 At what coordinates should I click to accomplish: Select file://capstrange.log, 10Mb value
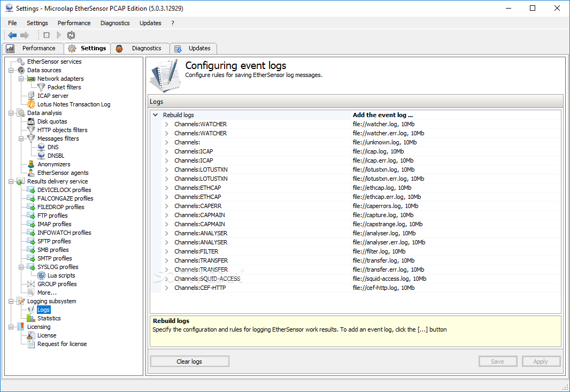click(388, 224)
